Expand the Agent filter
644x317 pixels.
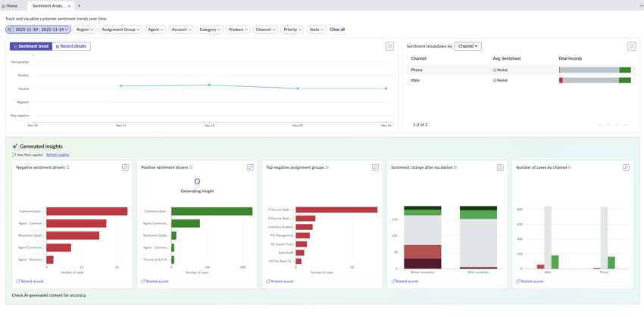click(x=155, y=30)
